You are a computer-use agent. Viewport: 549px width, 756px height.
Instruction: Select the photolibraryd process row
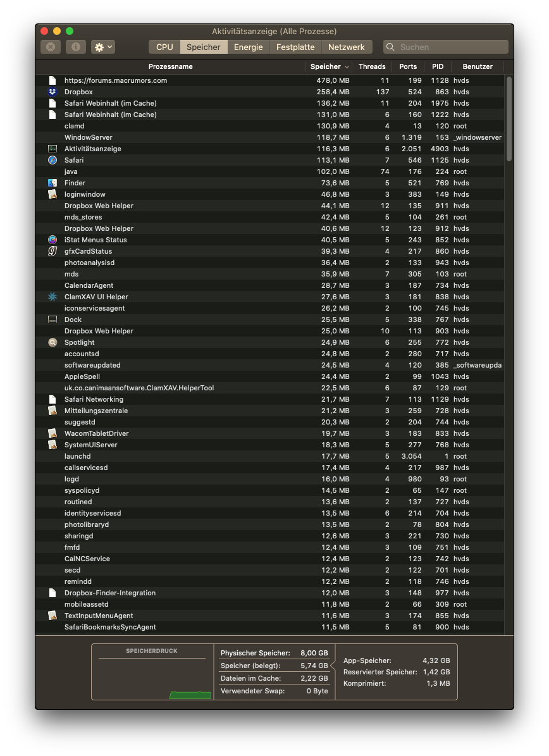click(270, 524)
